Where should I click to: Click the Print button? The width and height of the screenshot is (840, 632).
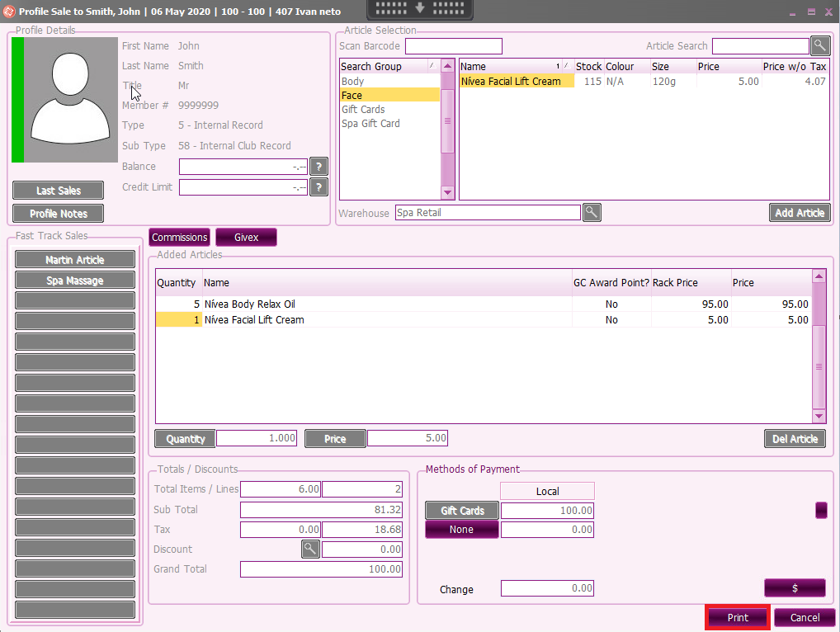coord(738,617)
